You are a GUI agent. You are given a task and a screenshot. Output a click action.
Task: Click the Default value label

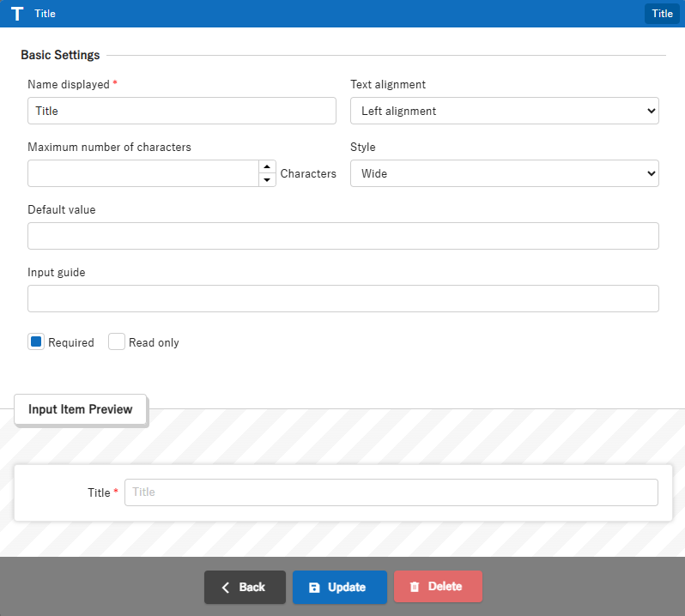(x=62, y=209)
